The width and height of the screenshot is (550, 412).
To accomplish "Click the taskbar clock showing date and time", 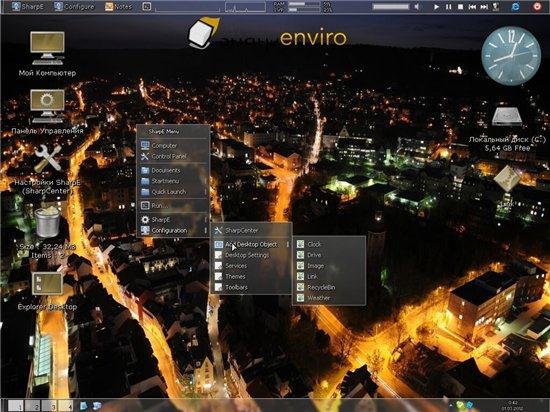I will pyautogui.click(x=512, y=405).
